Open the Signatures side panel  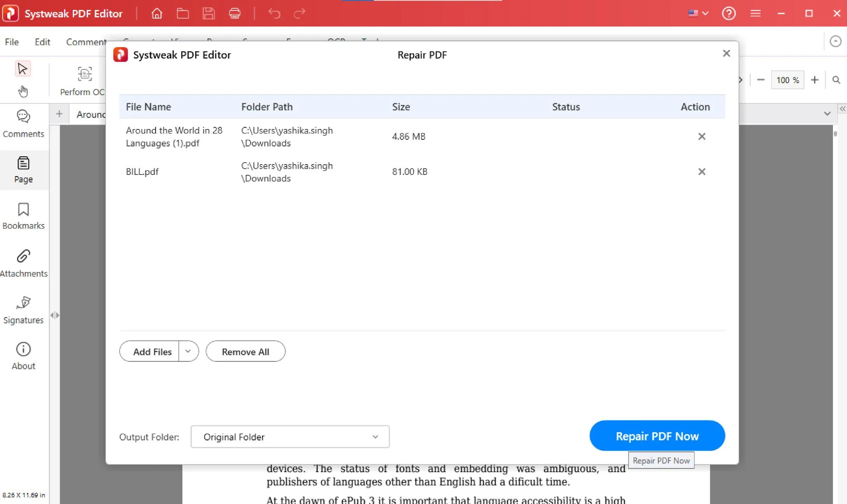click(x=24, y=310)
